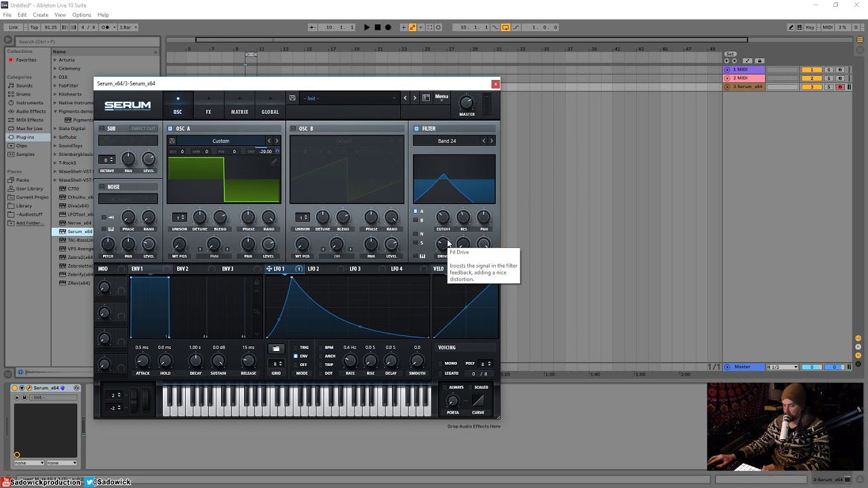Enable LFO TRIG mode
The image size is (868, 488).
pos(295,348)
